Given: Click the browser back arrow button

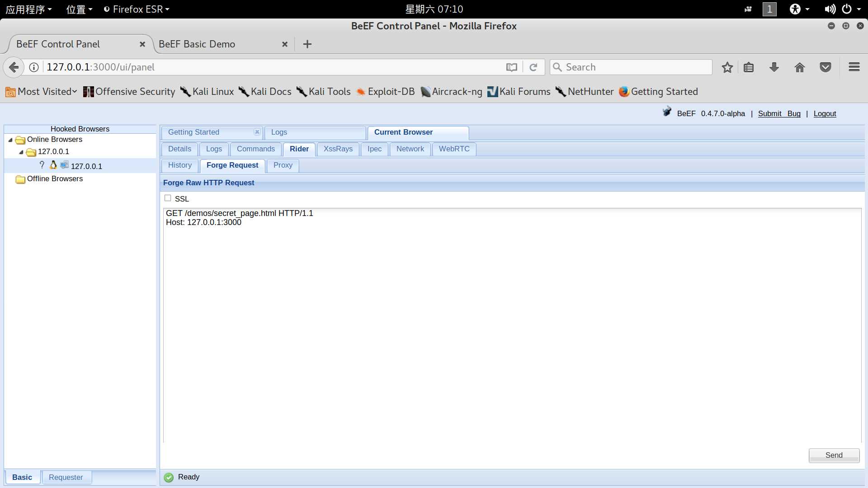Looking at the screenshot, I should (x=14, y=67).
